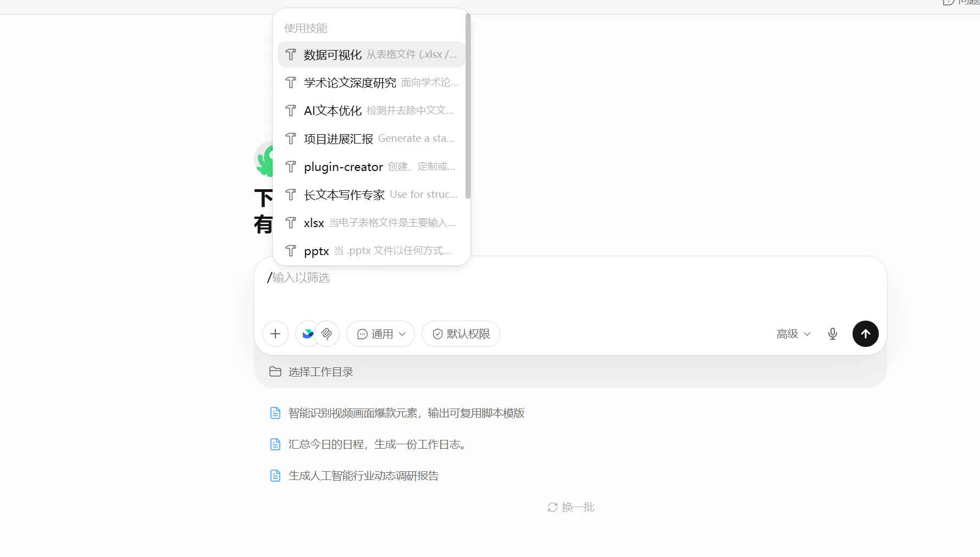Select the 数据可视化 skill
The width and height of the screenshot is (980, 557).
pyautogui.click(x=371, y=54)
